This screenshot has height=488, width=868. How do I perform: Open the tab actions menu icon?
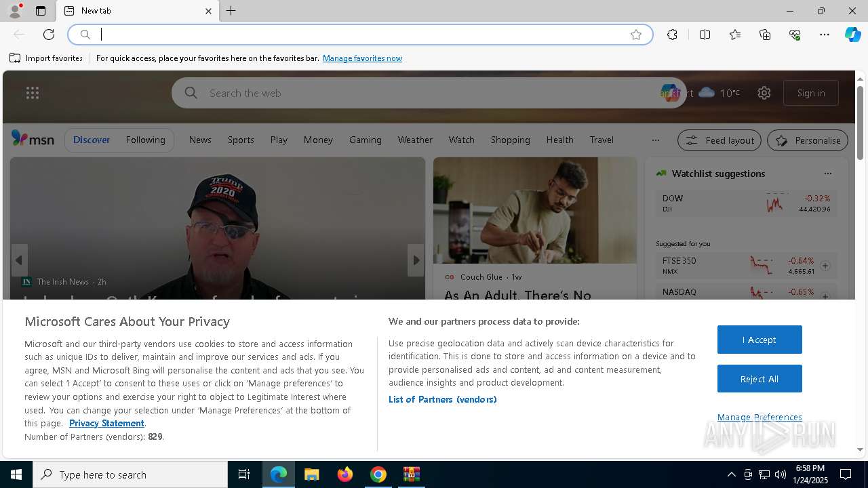tap(41, 11)
